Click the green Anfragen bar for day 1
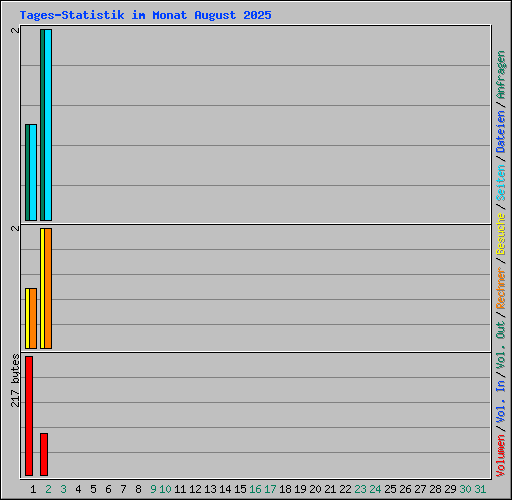 point(27,172)
